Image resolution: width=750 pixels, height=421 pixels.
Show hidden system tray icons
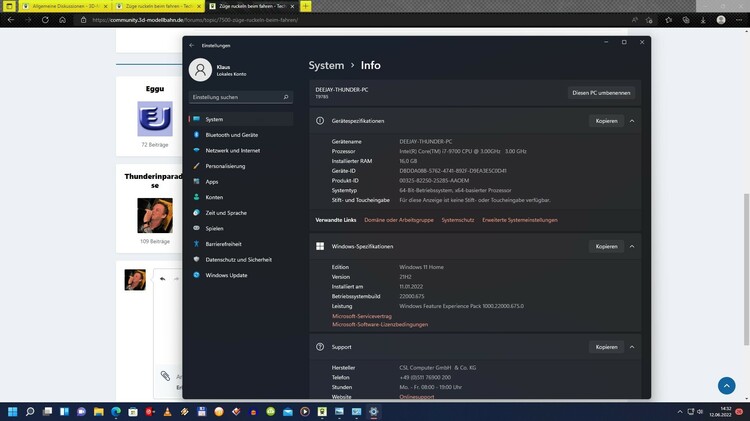coord(680,411)
